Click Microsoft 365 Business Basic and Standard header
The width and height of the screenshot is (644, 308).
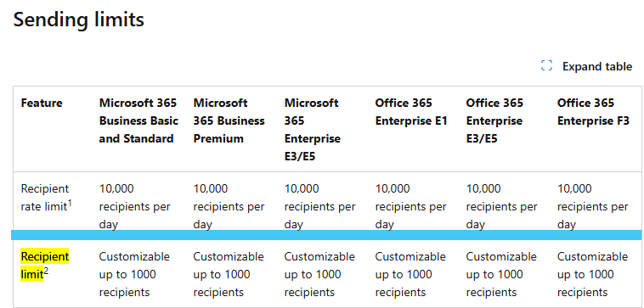point(138,120)
